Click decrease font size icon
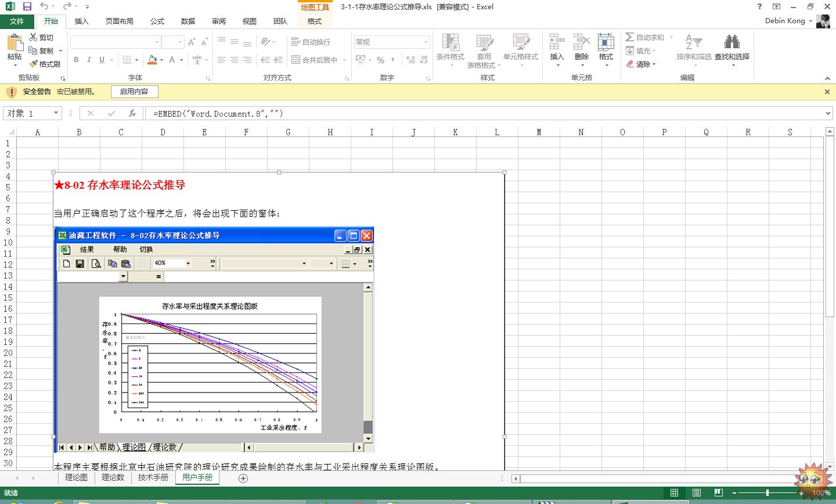 [204, 42]
